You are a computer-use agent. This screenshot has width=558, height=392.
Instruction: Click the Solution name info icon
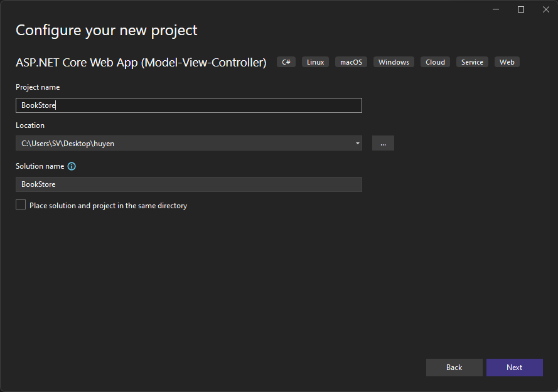click(x=72, y=166)
